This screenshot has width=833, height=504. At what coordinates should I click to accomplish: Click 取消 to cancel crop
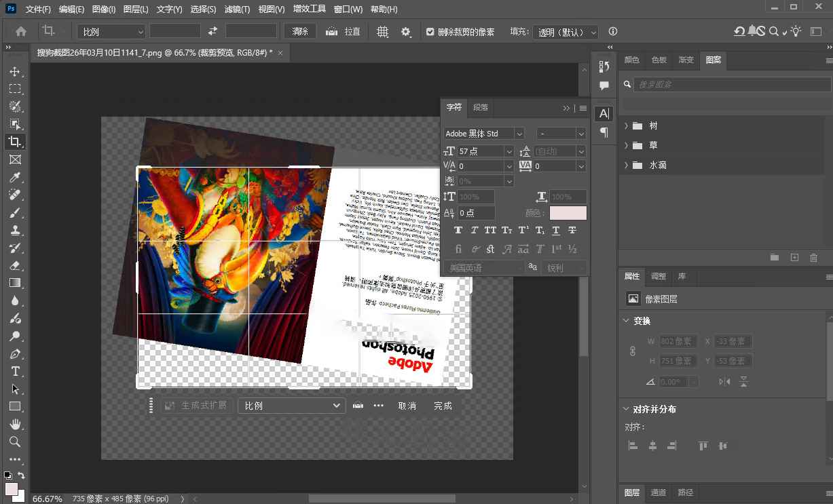coord(407,406)
